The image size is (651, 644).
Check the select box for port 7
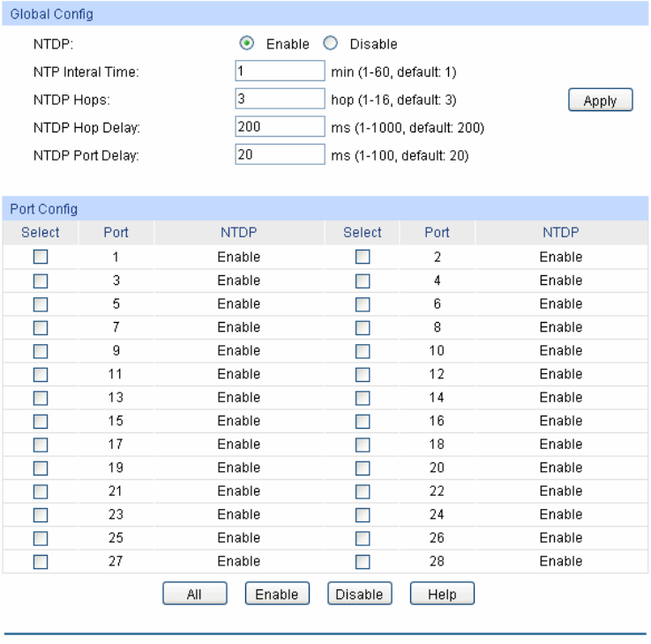tap(41, 327)
